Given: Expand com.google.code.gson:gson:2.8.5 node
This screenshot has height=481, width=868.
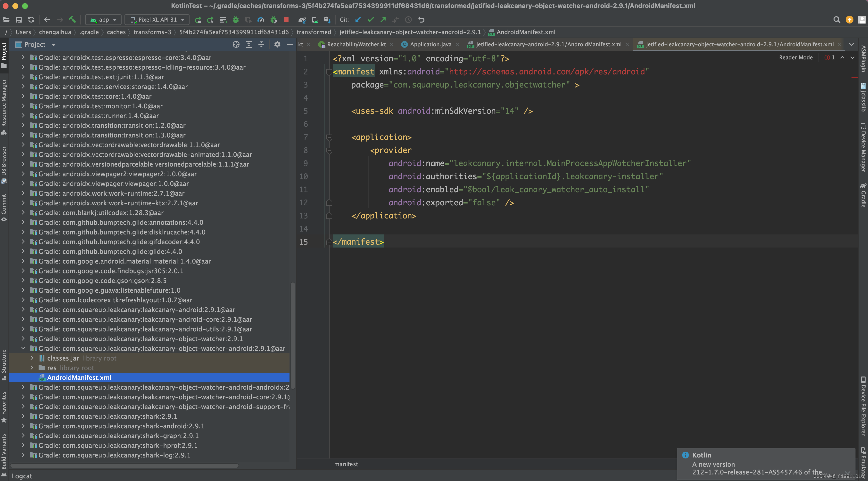Looking at the screenshot, I should click(23, 281).
